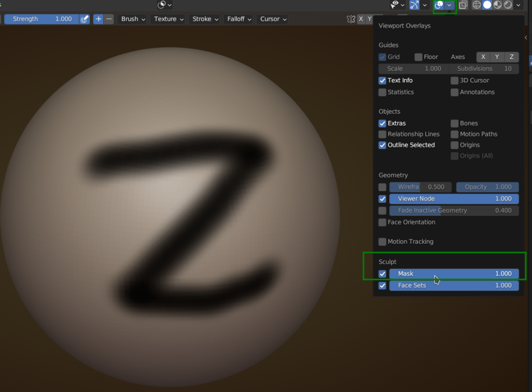The height and width of the screenshot is (392, 532).
Task: Click the transform pivot point icon
Action: 161,5
